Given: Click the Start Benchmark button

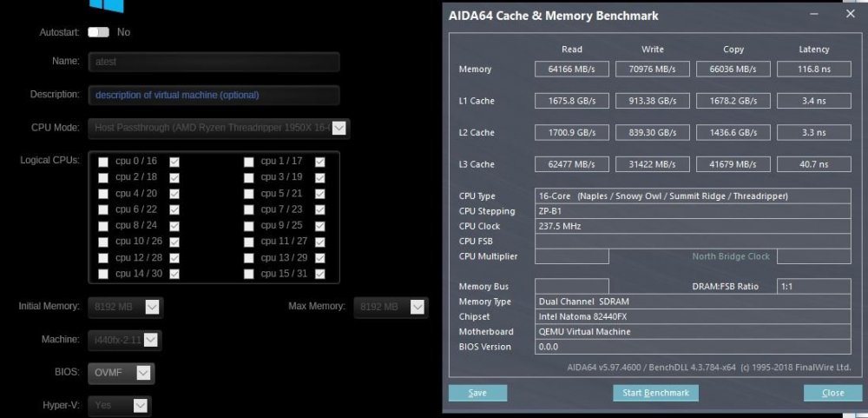Looking at the screenshot, I should [x=655, y=393].
